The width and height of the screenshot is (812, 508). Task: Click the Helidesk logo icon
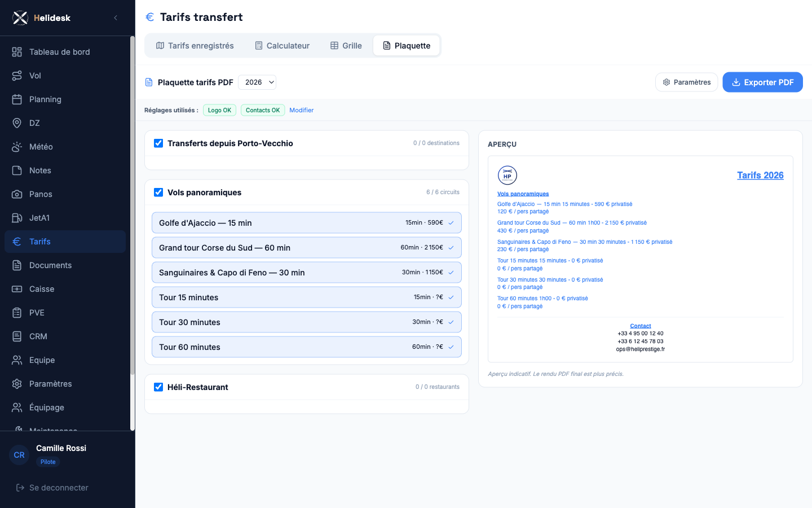[20, 18]
